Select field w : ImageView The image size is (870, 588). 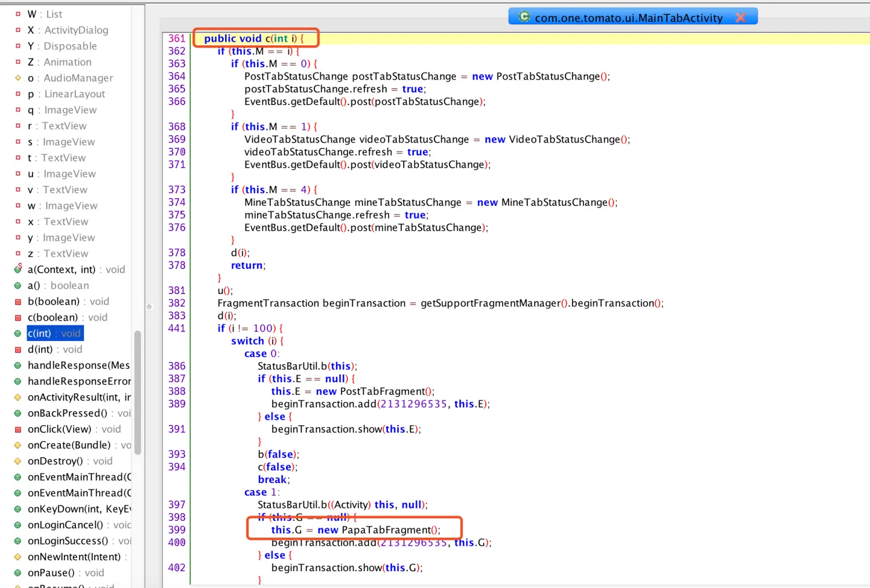63,205
